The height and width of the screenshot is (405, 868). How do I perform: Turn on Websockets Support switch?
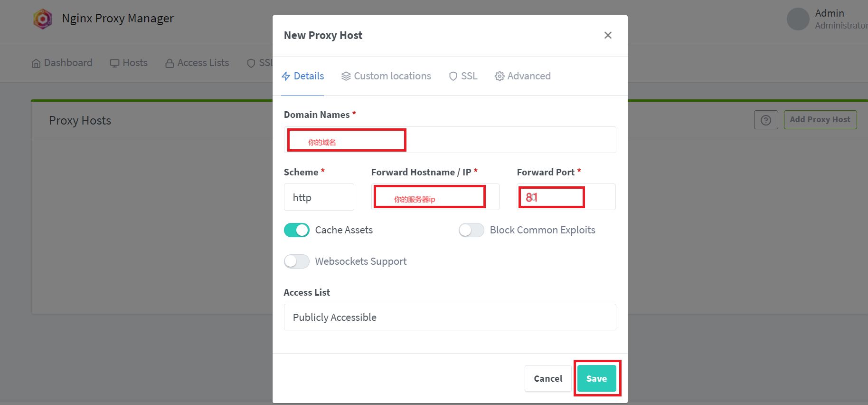pos(297,261)
